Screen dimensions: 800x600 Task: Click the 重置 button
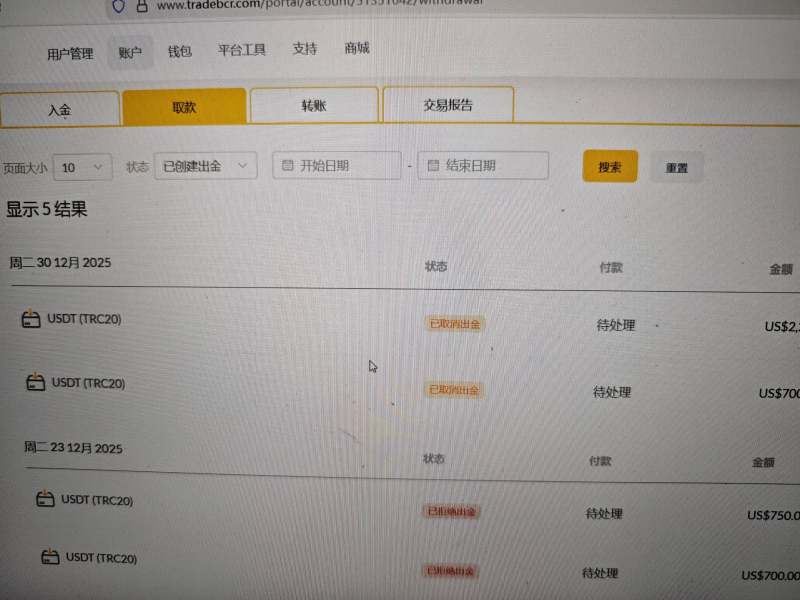coord(677,167)
